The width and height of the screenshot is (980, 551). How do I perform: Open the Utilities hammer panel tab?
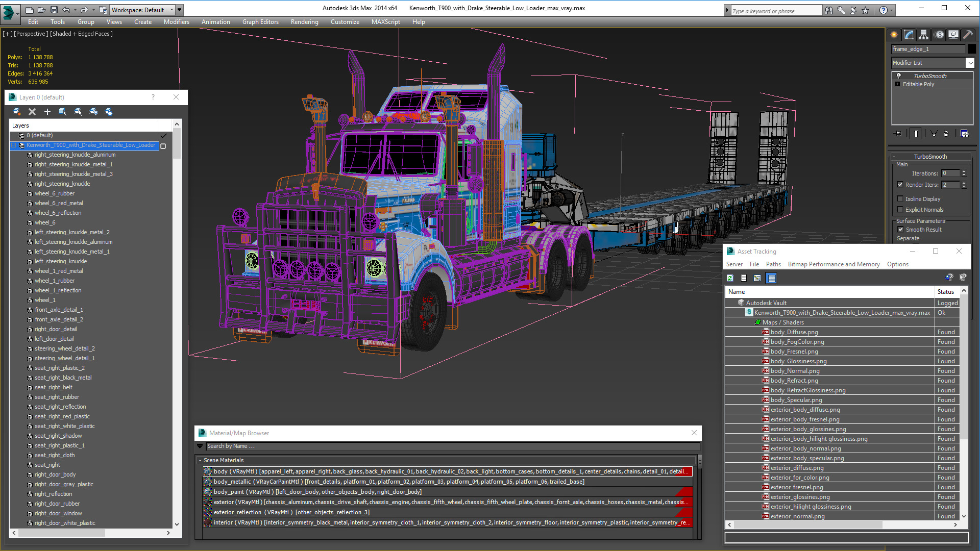click(x=968, y=35)
